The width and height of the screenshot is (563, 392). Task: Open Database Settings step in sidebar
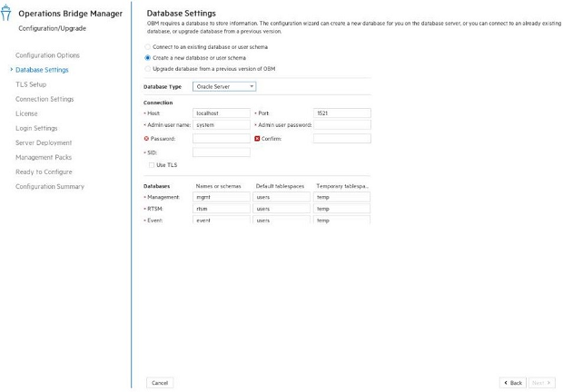[42, 70]
